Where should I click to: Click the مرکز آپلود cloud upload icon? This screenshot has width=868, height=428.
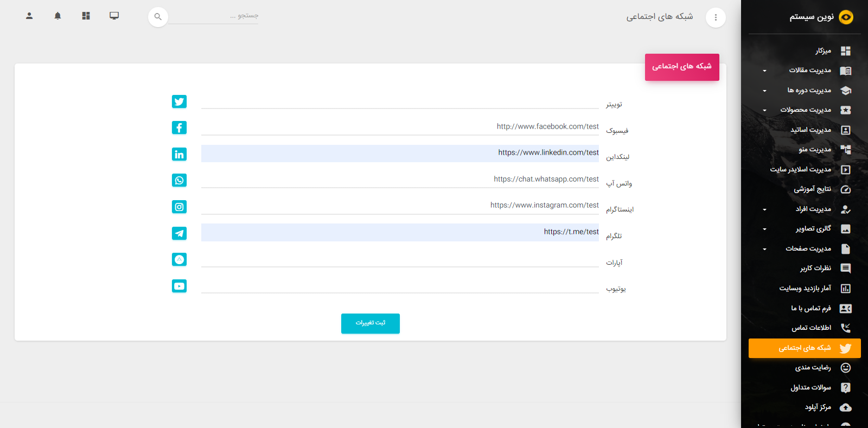tap(845, 407)
